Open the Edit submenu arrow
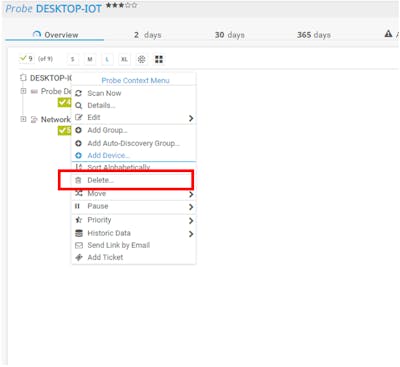400x367 pixels. pos(191,118)
